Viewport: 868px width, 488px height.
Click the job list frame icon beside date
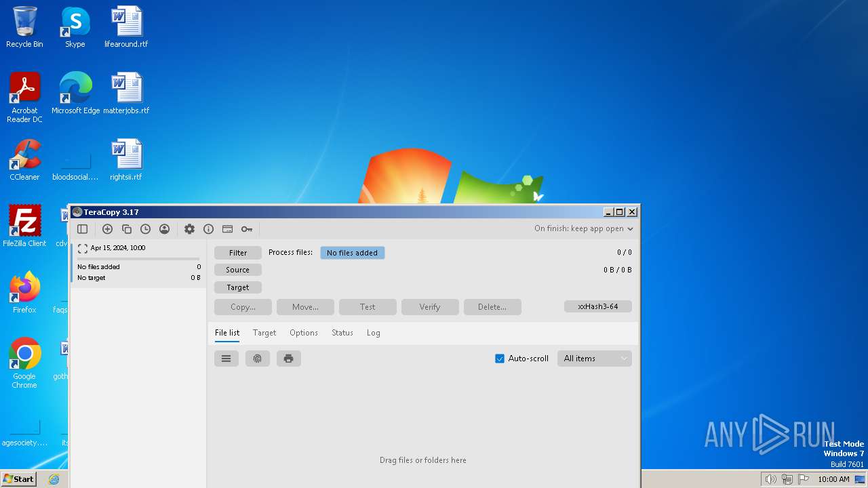(x=83, y=249)
